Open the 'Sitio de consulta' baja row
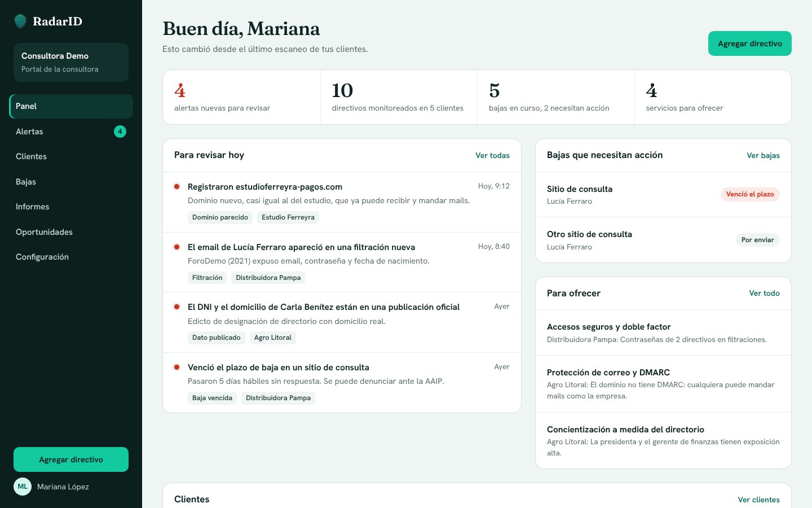812x508 pixels. coord(663,195)
